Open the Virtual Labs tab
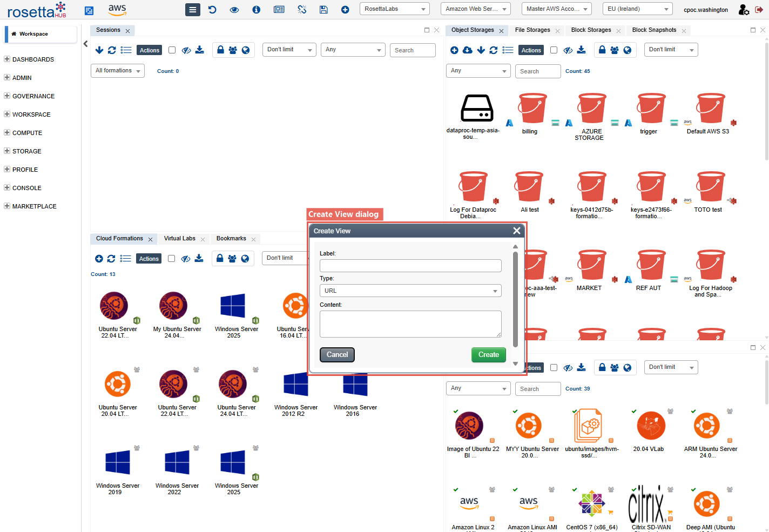 (179, 239)
